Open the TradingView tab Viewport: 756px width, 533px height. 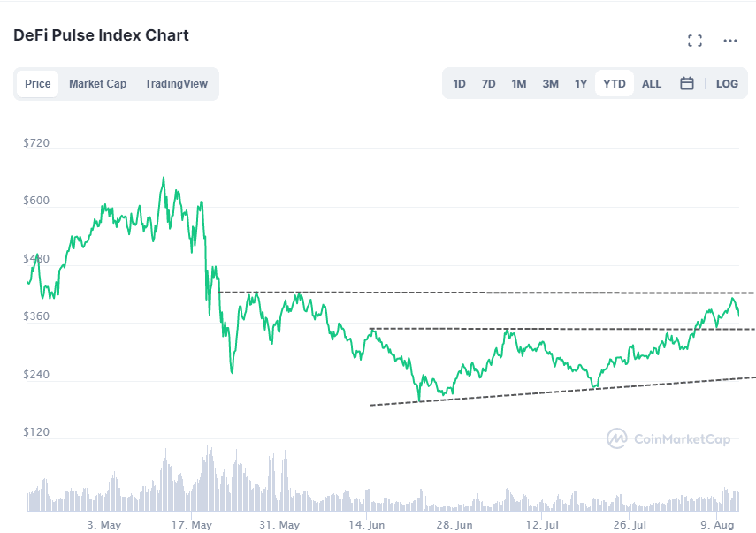[177, 83]
